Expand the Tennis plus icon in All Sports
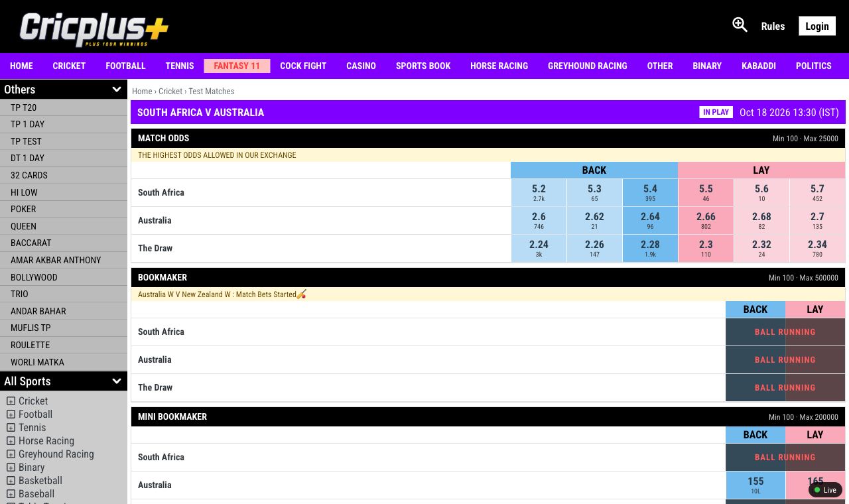 [11, 428]
